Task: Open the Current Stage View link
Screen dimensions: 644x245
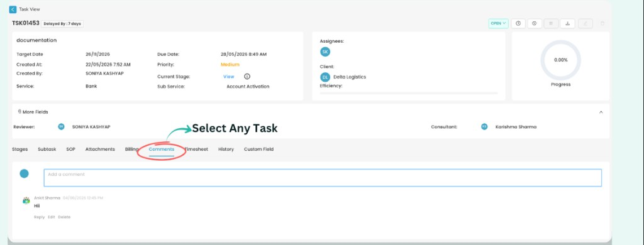Action: (228, 77)
